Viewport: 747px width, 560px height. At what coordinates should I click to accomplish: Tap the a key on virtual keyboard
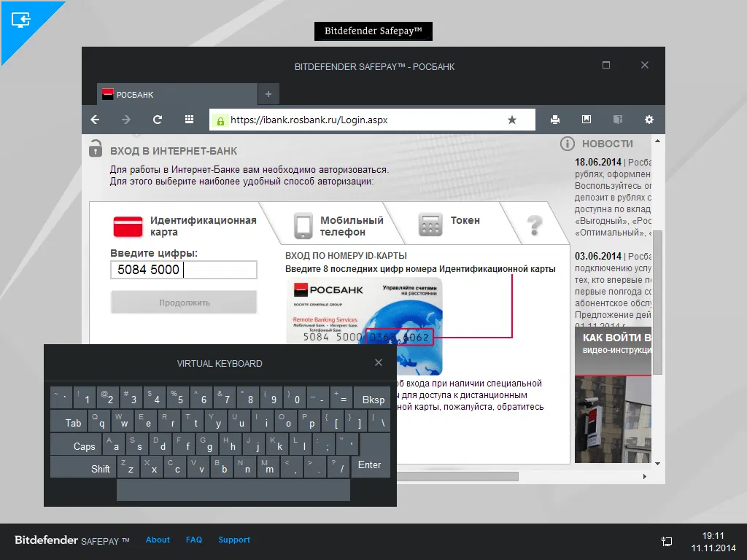point(113,444)
